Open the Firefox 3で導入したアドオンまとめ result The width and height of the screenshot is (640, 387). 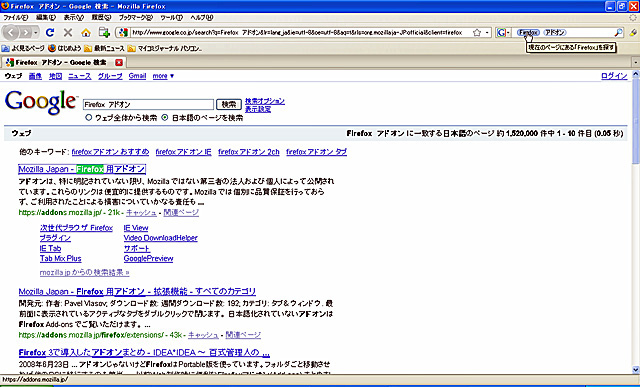point(144,352)
